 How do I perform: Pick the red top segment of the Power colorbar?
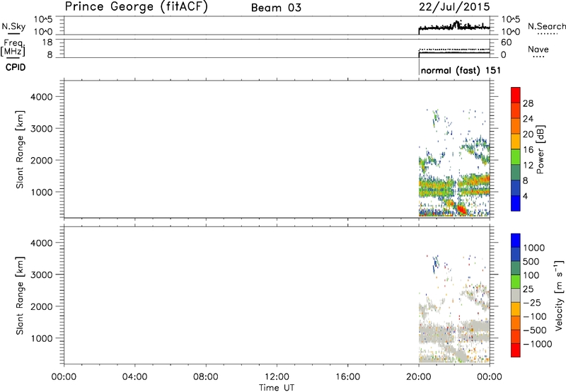(516, 96)
